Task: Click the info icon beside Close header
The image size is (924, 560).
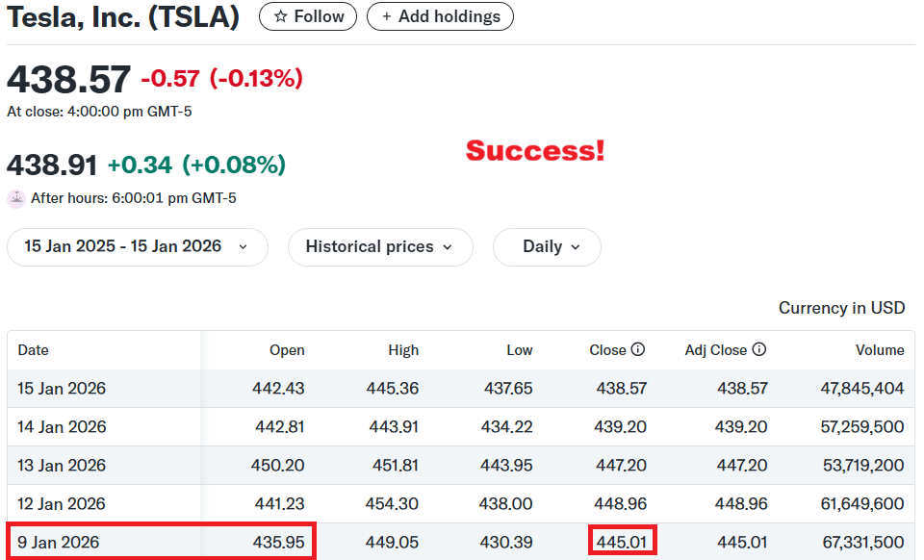Action: [637, 350]
